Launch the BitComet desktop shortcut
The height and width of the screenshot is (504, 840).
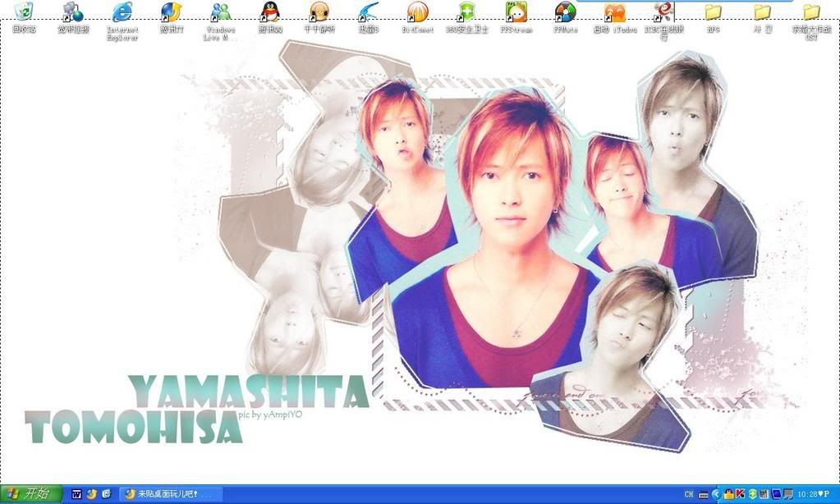[x=417, y=12]
